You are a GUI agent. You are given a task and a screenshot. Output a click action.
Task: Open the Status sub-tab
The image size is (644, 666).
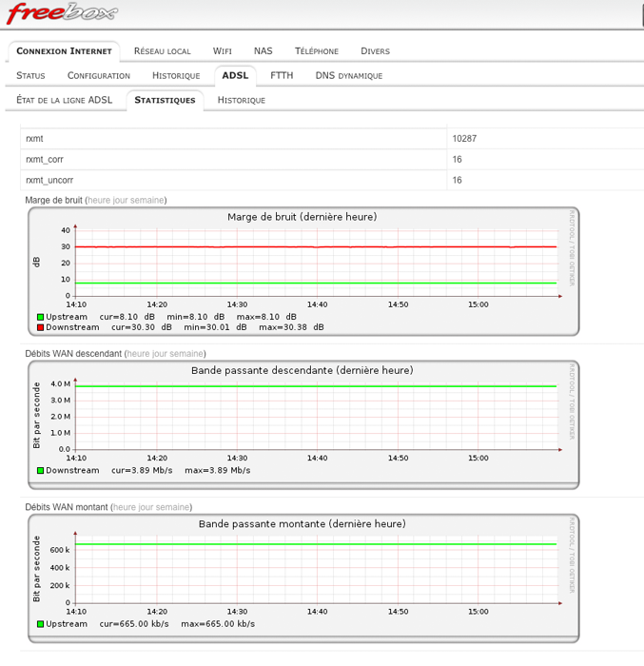30,75
